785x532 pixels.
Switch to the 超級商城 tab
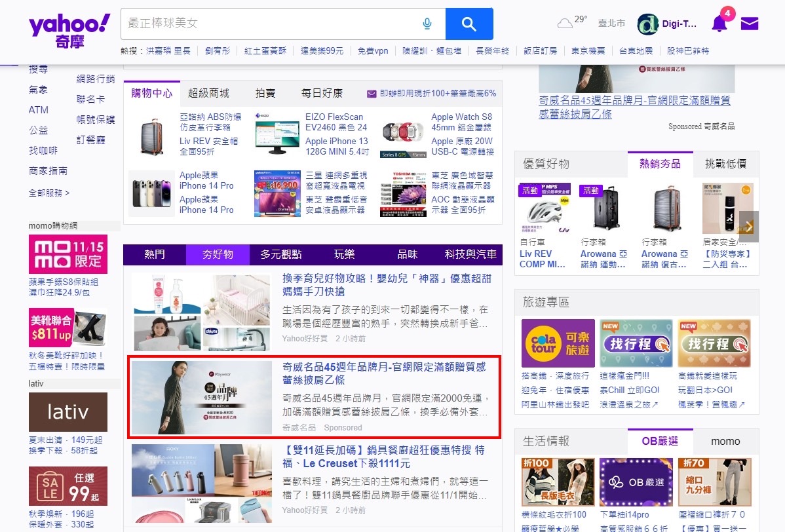tap(208, 93)
